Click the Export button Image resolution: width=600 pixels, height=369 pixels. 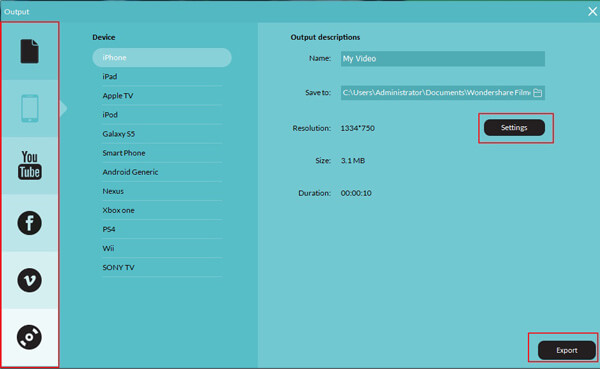click(x=567, y=350)
